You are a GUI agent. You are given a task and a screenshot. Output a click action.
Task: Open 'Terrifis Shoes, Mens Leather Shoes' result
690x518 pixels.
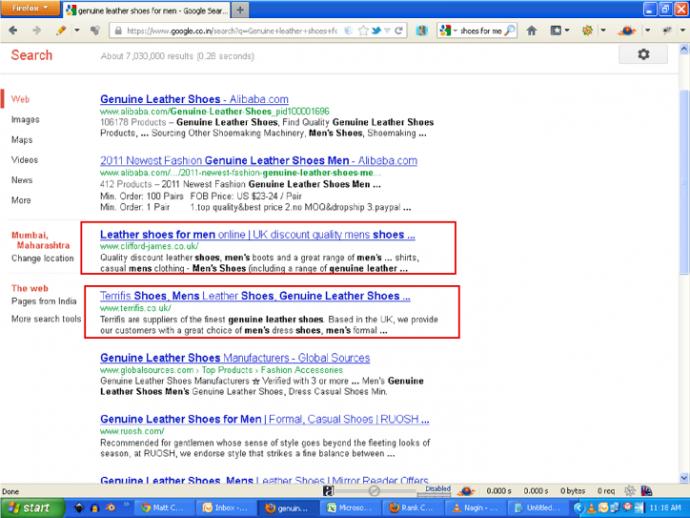tap(255, 296)
